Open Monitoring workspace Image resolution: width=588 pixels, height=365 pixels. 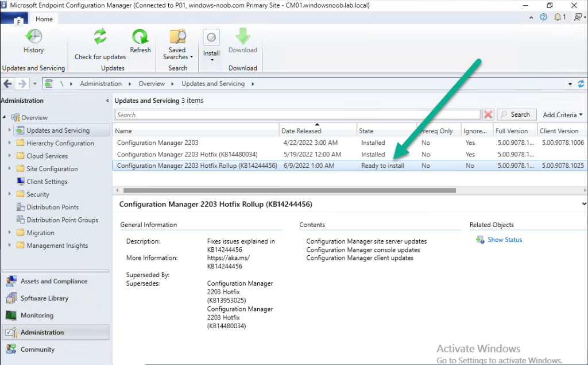point(56,316)
